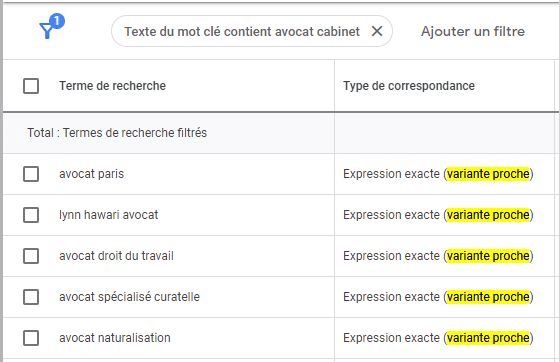This screenshot has height=362, width=559.
Task: Click the search term 'lynn hawari avocat'
Action: 109,215
